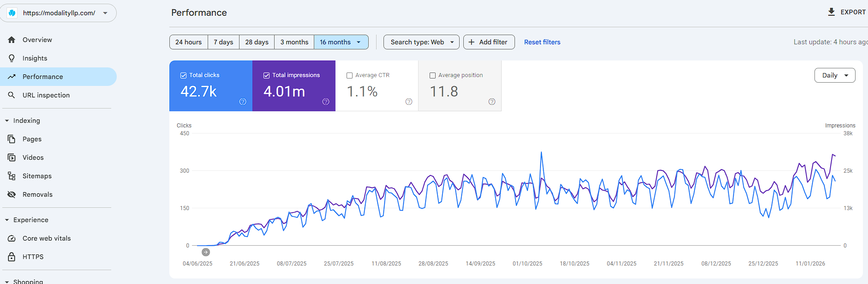The image size is (868, 284).
Task: Click the Overview home icon
Action: [12, 40]
